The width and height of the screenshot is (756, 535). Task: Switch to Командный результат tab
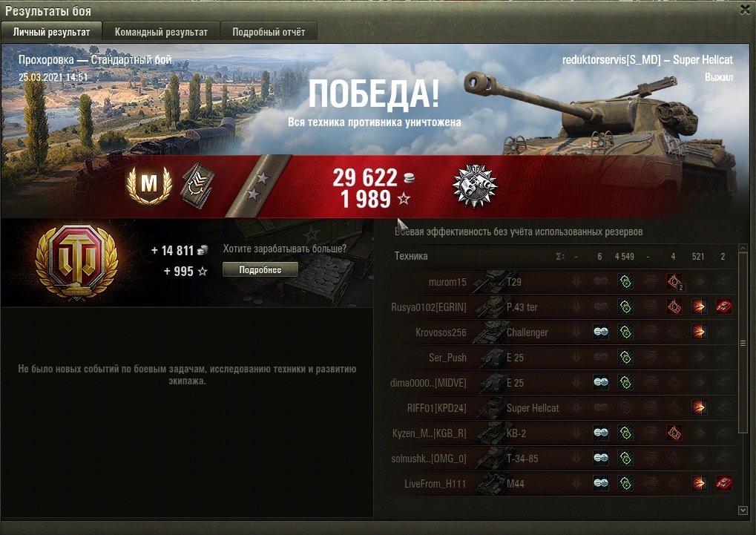pyautogui.click(x=161, y=32)
